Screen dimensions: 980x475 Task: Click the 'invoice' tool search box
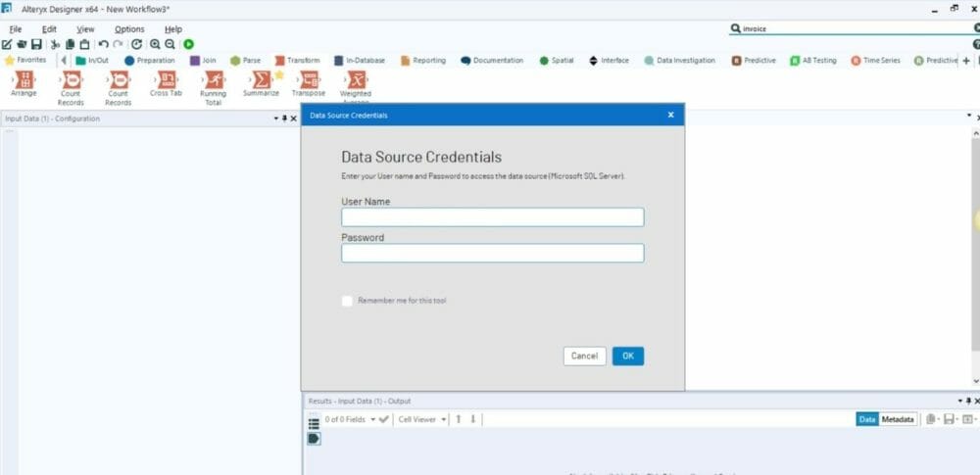tap(854, 28)
